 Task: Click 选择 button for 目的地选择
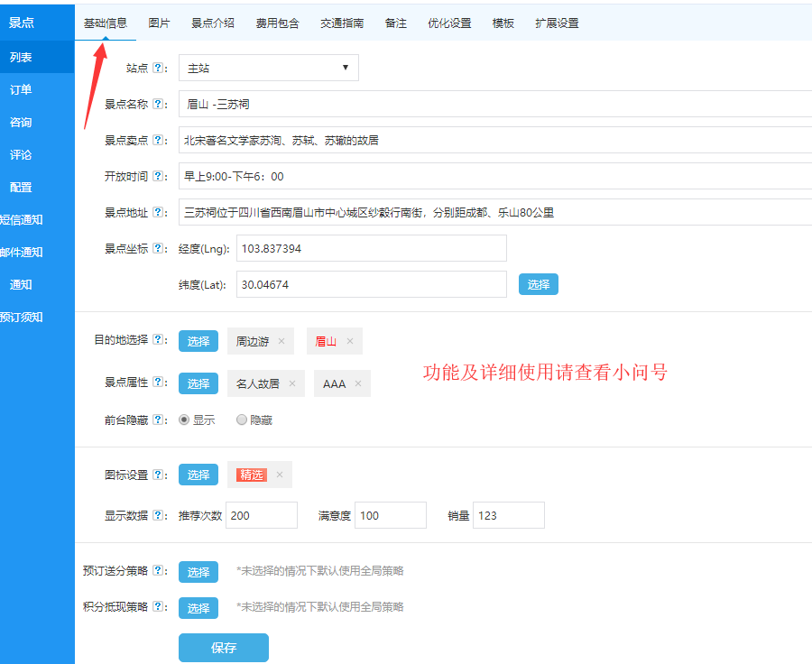coord(198,341)
